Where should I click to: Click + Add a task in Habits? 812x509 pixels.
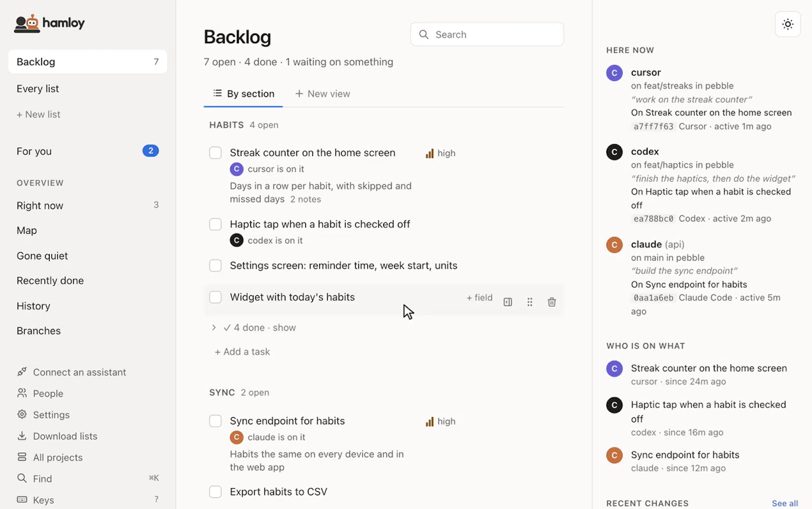pyautogui.click(x=242, y=352)
